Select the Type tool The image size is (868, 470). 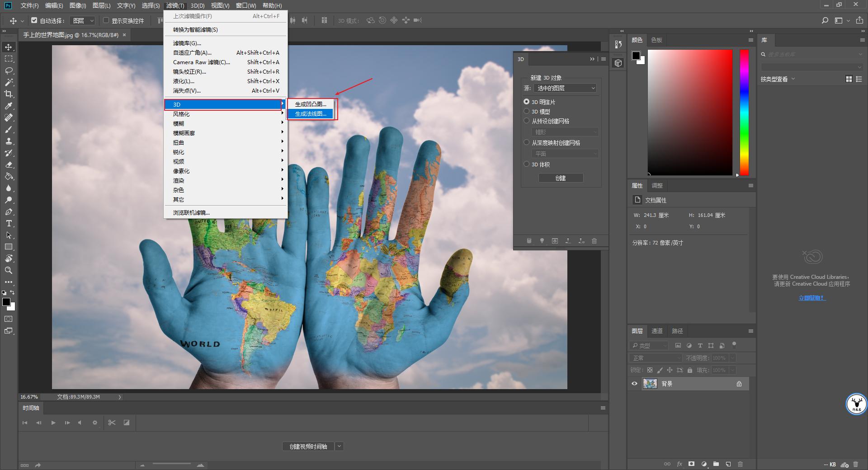8,223
